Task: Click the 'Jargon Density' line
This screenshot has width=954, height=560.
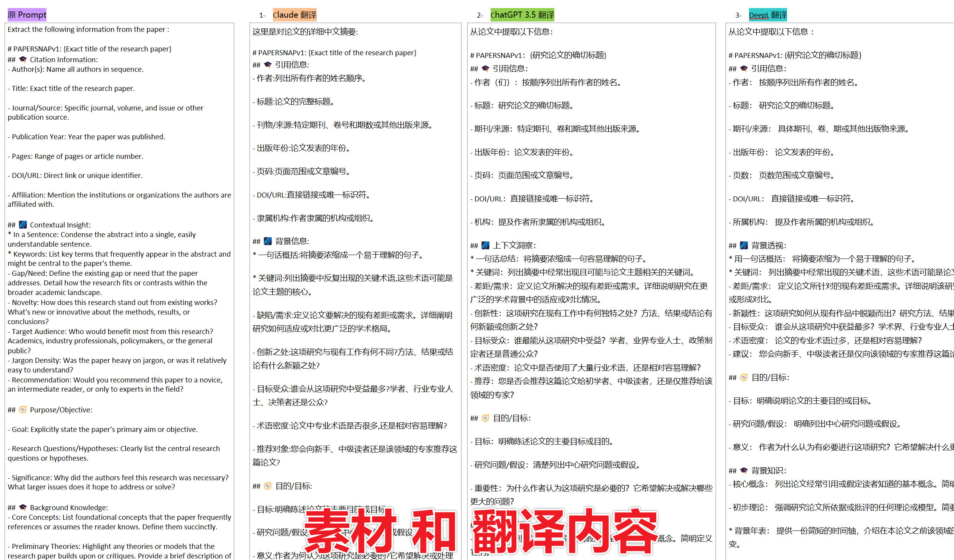Action: (117, 365)
